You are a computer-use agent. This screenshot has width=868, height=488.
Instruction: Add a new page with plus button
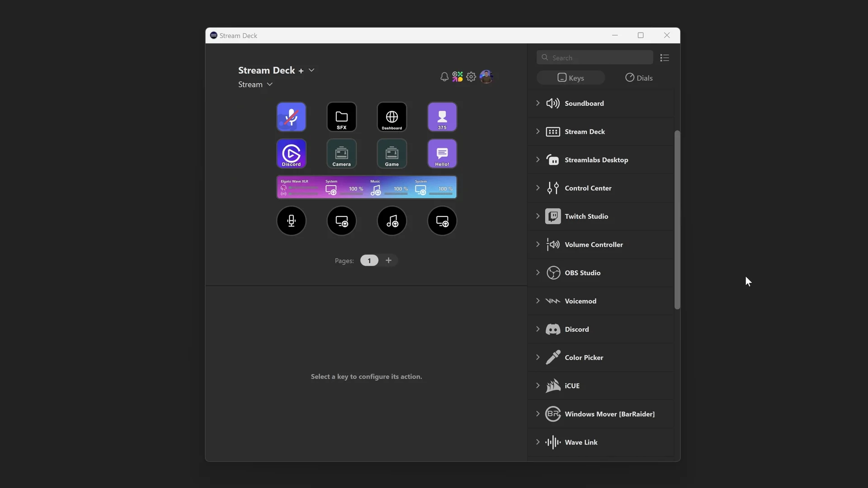coord(388,260)
